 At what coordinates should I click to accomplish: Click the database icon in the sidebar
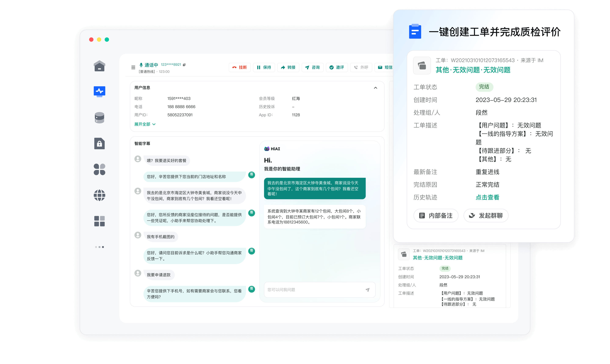99,117
